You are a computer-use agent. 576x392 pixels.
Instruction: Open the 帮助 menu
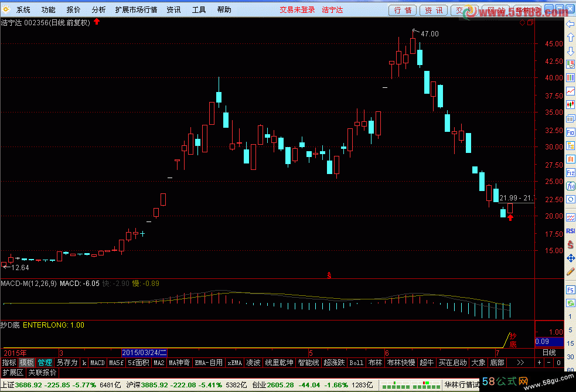click(x=224, y=10)
